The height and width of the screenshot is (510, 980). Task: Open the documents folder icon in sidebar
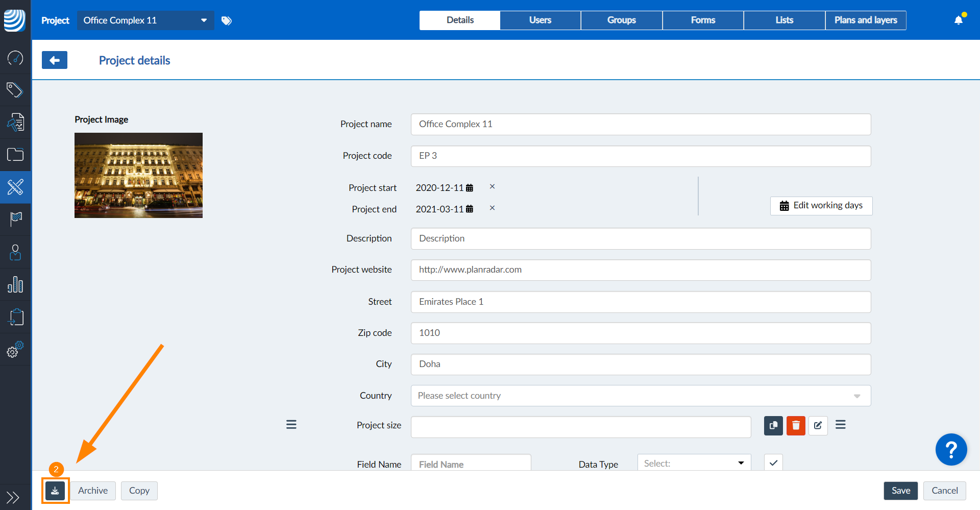click(x=15, y=155)
